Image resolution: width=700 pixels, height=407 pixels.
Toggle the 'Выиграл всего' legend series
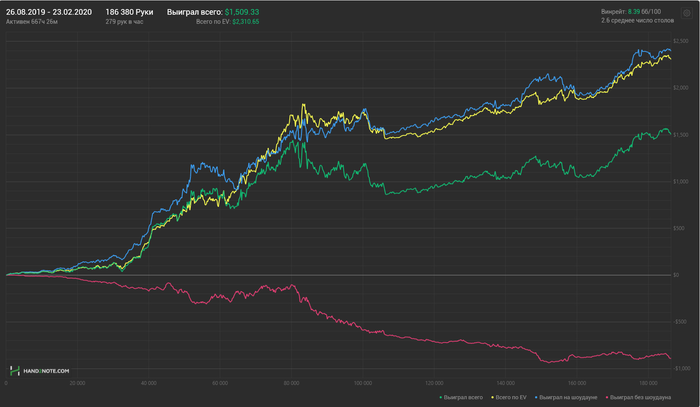coord(461,397)
